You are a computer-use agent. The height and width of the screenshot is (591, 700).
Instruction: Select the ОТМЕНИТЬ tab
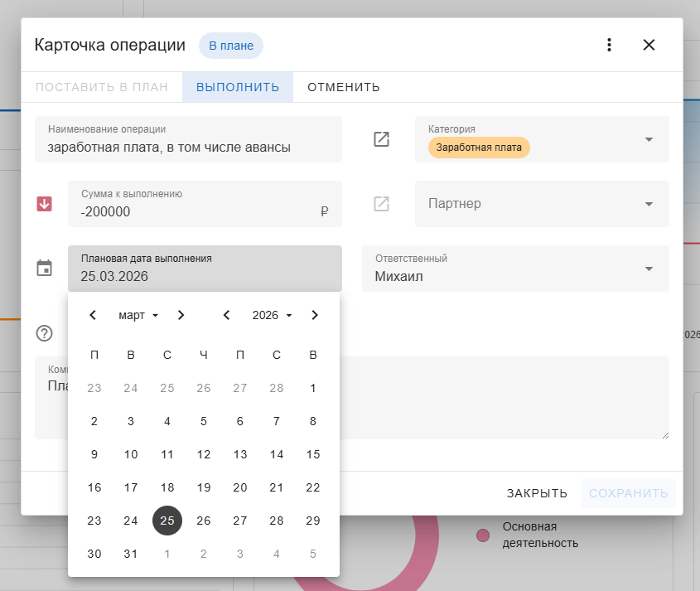(343, 87)
